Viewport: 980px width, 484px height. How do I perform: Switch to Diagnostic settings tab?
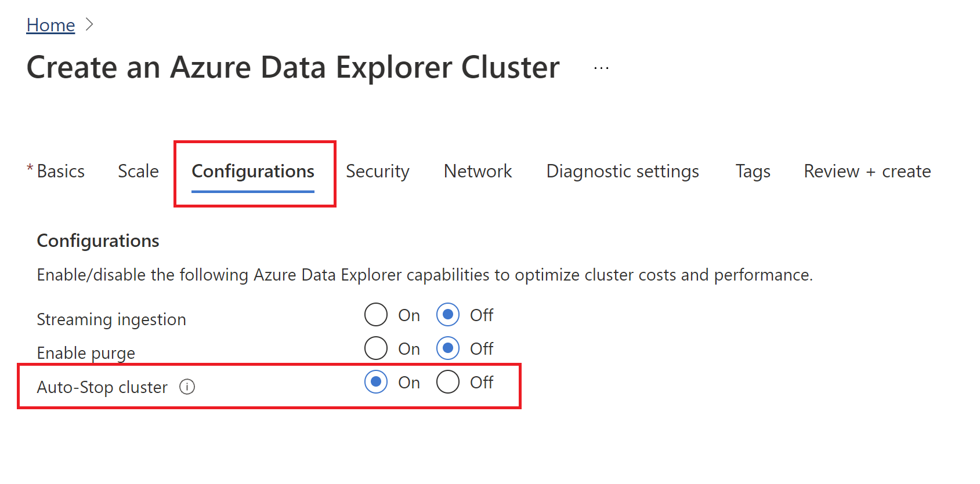tap(622, 171)
